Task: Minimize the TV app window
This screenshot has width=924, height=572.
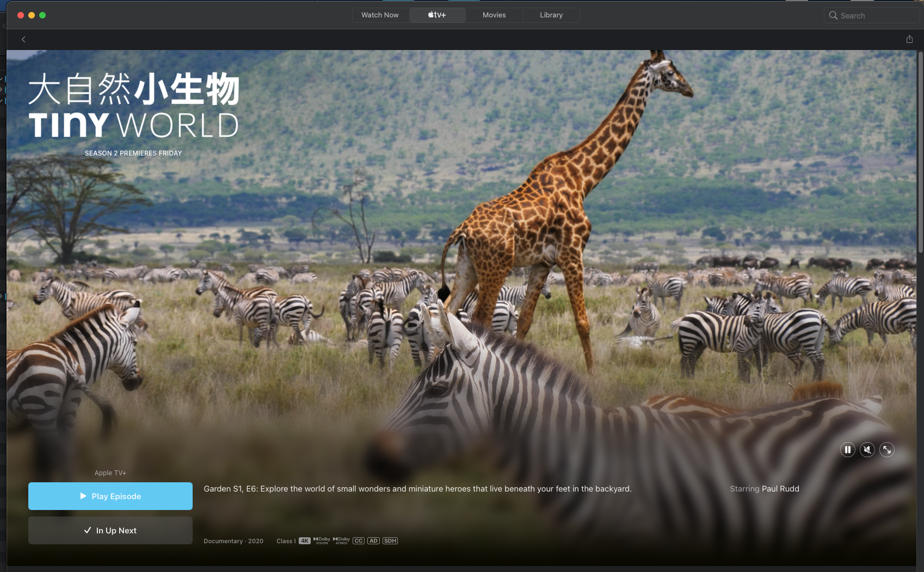Action: click(x=32, y=15)
